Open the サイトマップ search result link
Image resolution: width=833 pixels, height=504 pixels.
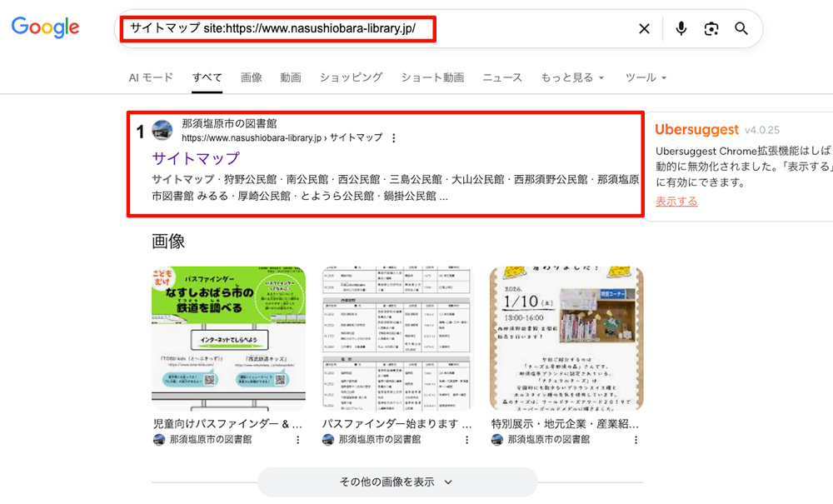pyautogui.click(x=195, y=158)
